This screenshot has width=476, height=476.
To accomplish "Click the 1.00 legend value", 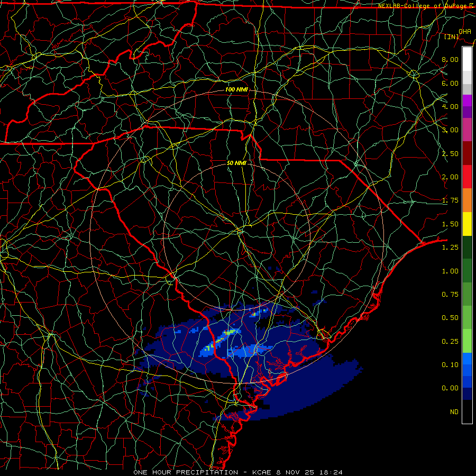I will pos(450,271).
